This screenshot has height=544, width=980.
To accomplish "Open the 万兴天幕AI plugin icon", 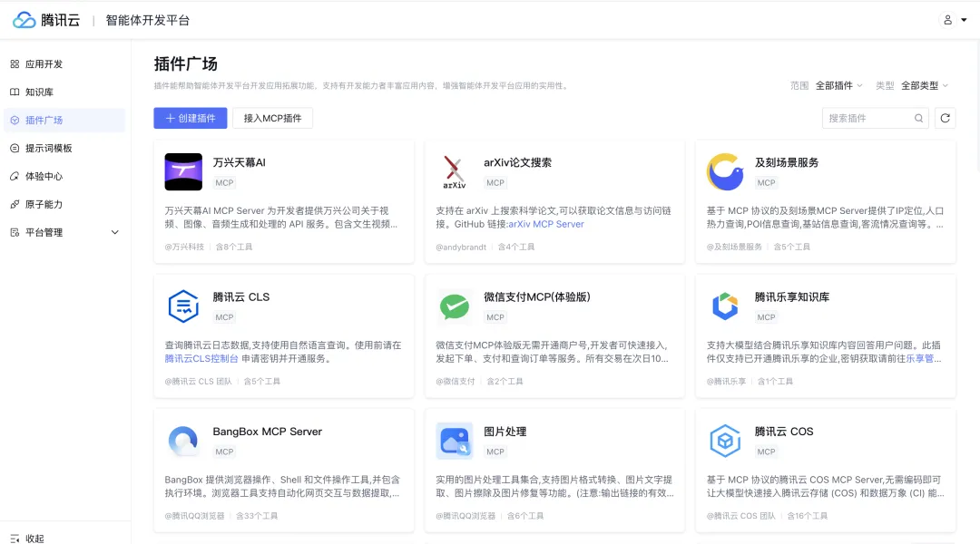I will click(x=183, y=171).
